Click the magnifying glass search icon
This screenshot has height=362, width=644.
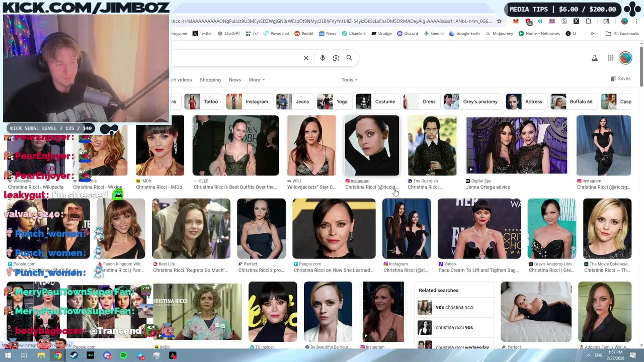(x=349, y=58)
